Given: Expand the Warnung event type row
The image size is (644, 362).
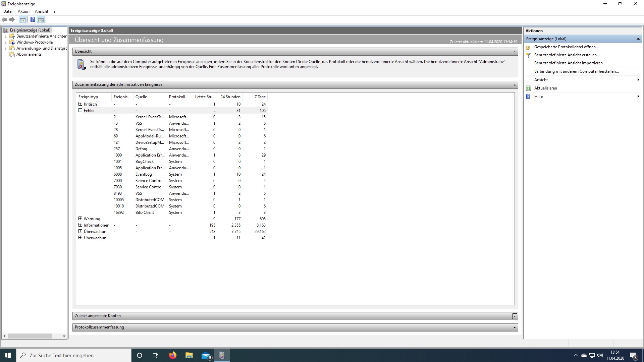Looking at the screenshot, I should pyautogui.click(x=80, y=219).
